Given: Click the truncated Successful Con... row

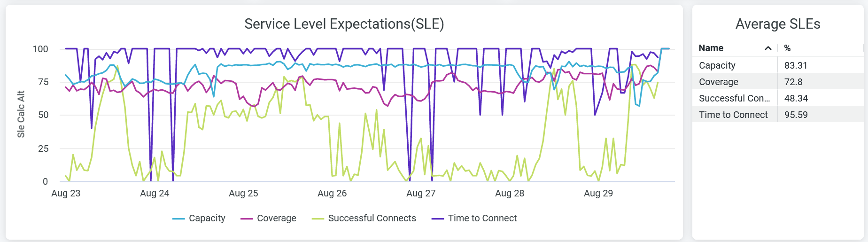Looking at the screenshot, I should 734,98.
